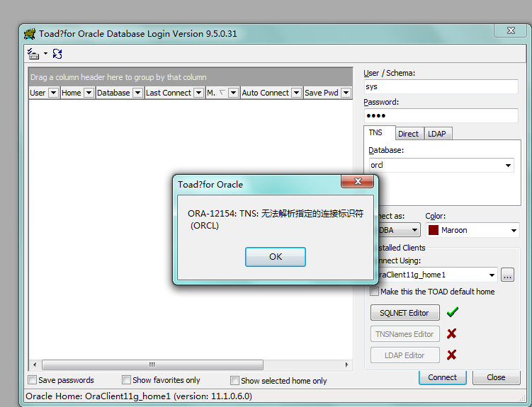
Task: Click the Toad frog icon in title bar
Action: [x=30, y=33]
